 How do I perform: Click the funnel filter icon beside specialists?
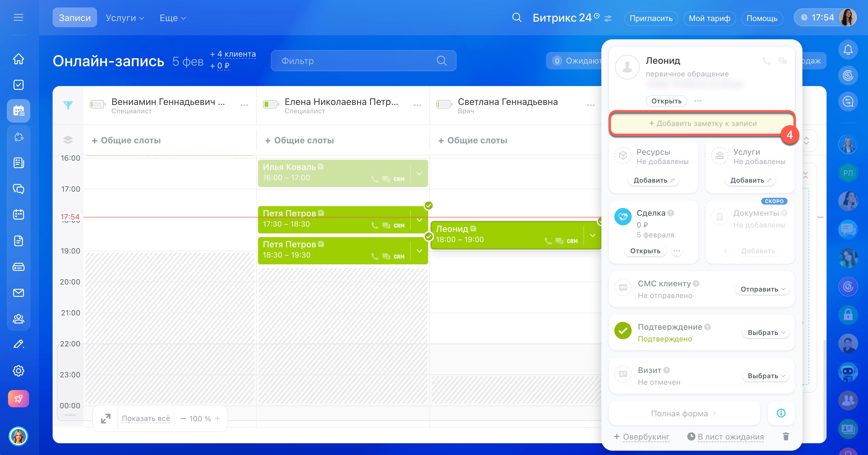pyautogui.click(x=68, y=106)
